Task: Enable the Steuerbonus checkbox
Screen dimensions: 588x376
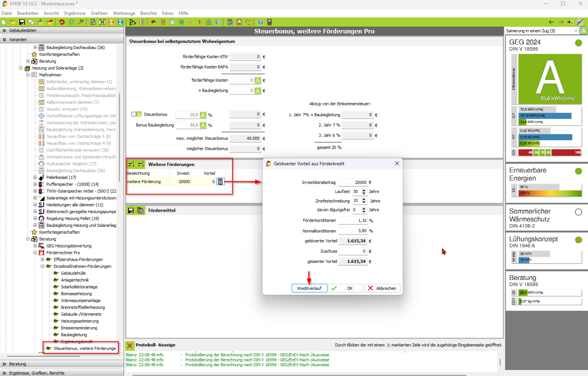Action: (x=134, y=114)
